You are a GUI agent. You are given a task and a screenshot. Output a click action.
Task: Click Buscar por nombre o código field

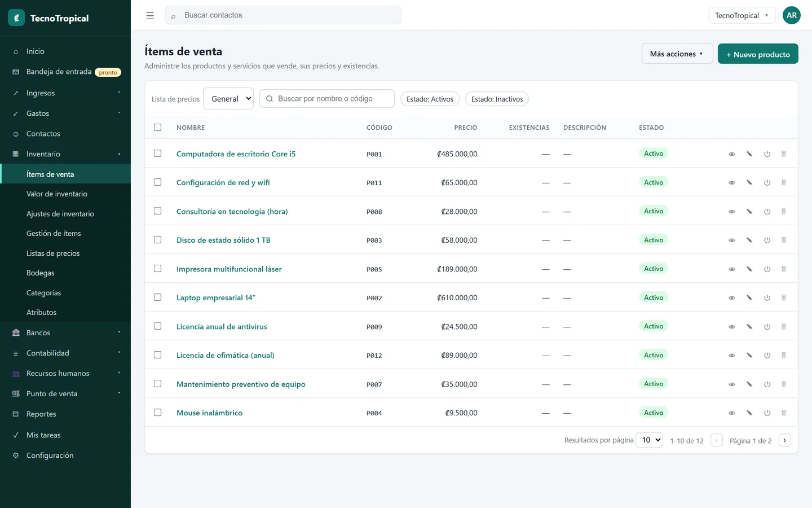(x=327, y=99)
